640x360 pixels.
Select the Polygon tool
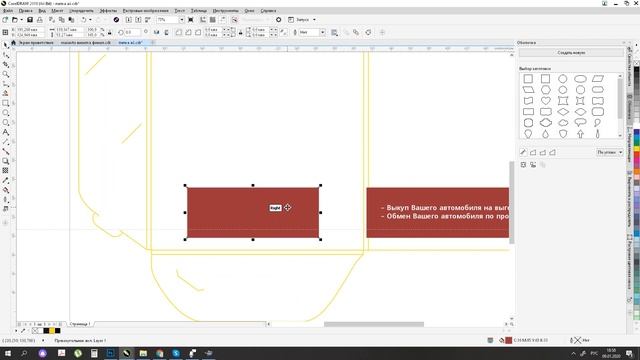click(5, 122)
